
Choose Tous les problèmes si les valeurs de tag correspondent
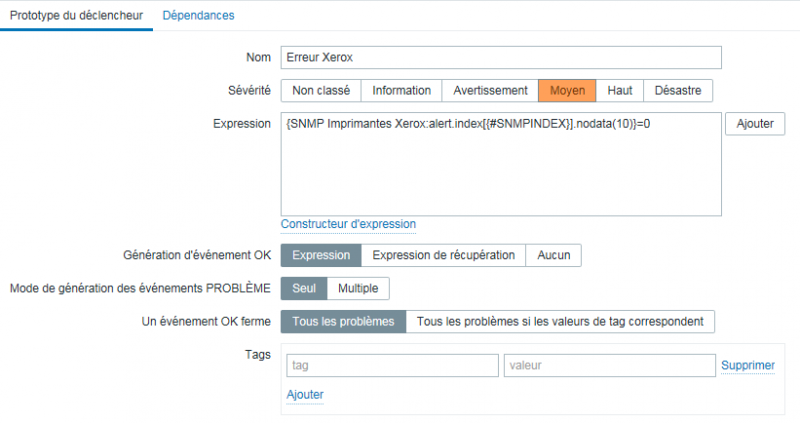(561, 321)
